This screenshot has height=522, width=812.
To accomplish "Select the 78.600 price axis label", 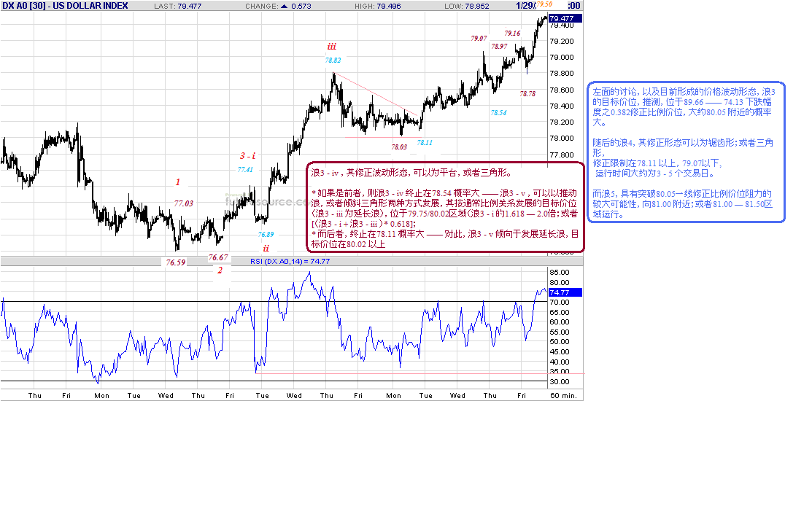I will [561, 90].
